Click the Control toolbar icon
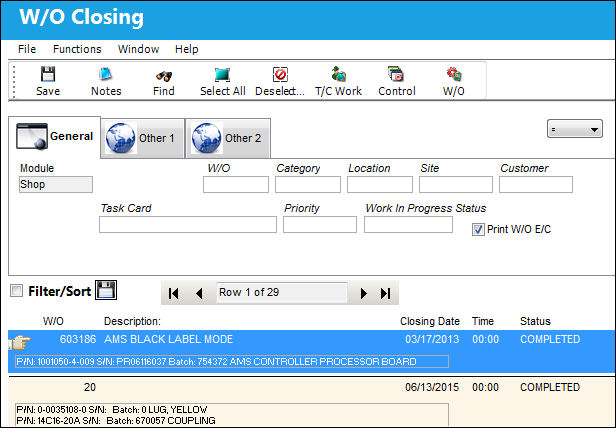This screenshot has height=428, width=616. point(396,74)
